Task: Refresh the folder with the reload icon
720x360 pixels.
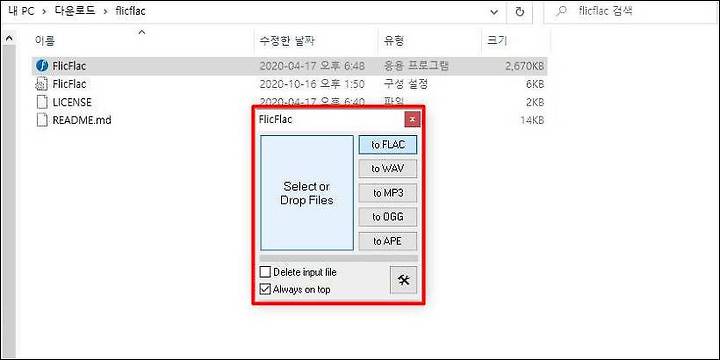Action: (x=520, y=12)
